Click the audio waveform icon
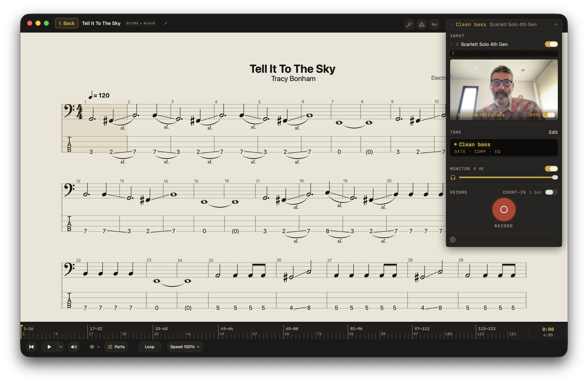The height and width of the screenshot is (384, 588). click(x=92, y=347)
